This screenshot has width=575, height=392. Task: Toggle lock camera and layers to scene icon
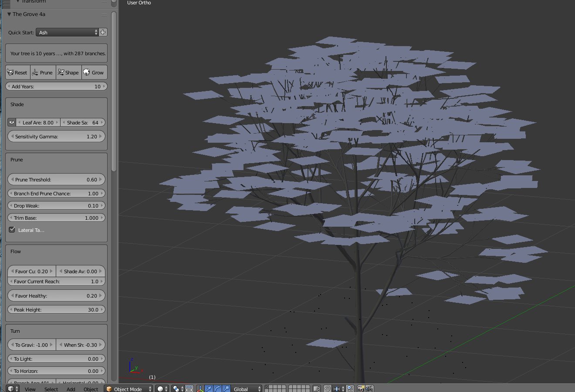pyautogui.click(x=317, y=389)
